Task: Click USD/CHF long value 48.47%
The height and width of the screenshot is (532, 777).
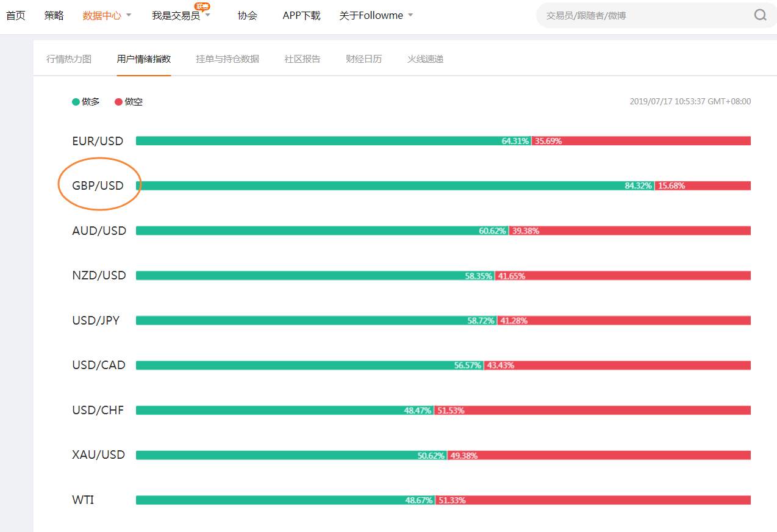Action: click(418, 411)
